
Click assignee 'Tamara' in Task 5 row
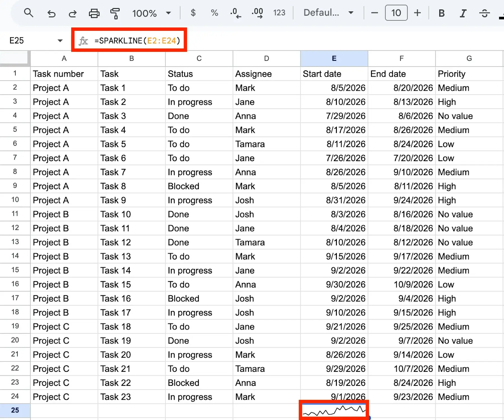coord(267,144)
